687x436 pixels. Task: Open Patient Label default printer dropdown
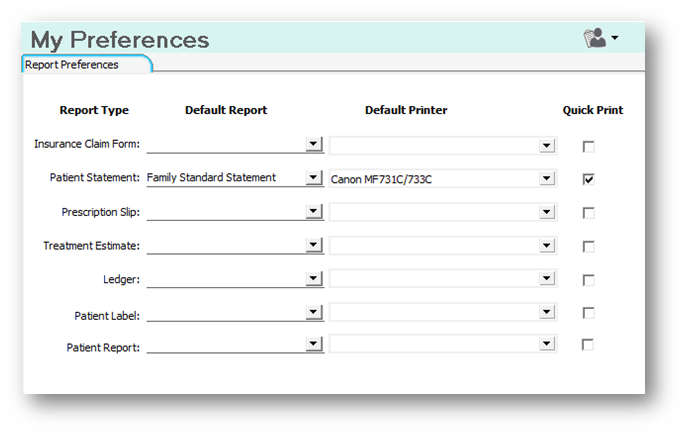point(546,313)
